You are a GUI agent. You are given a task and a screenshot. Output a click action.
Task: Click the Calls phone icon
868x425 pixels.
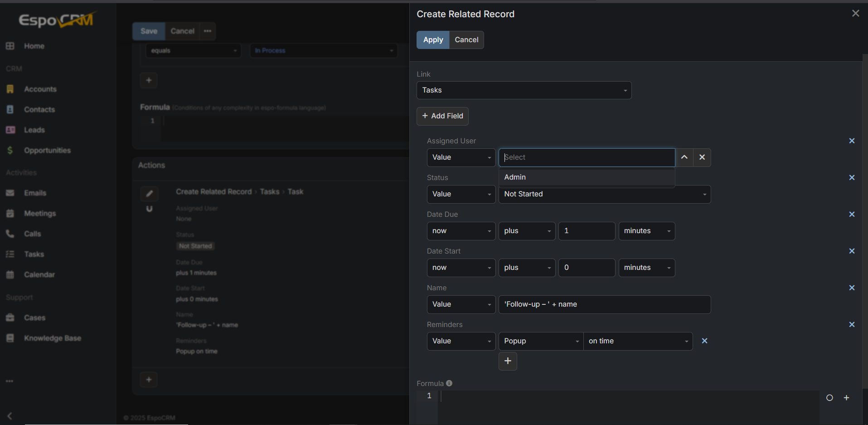[10, 234]
